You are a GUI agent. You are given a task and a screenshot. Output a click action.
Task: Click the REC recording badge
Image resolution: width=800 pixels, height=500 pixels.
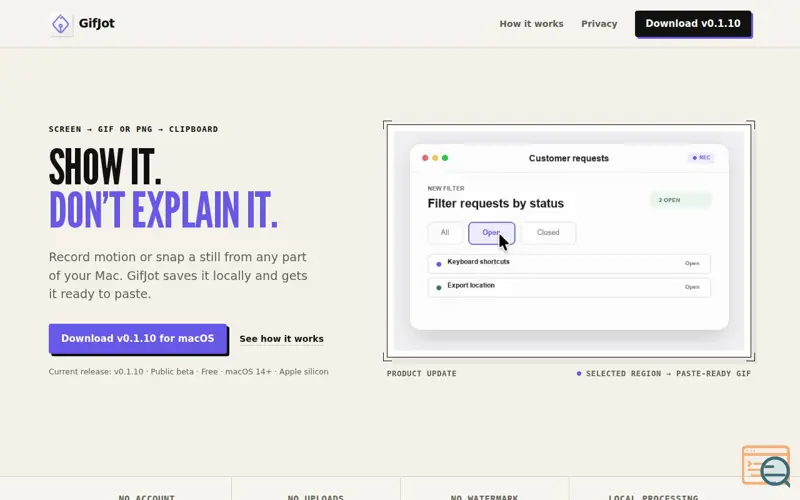[701, 158]
